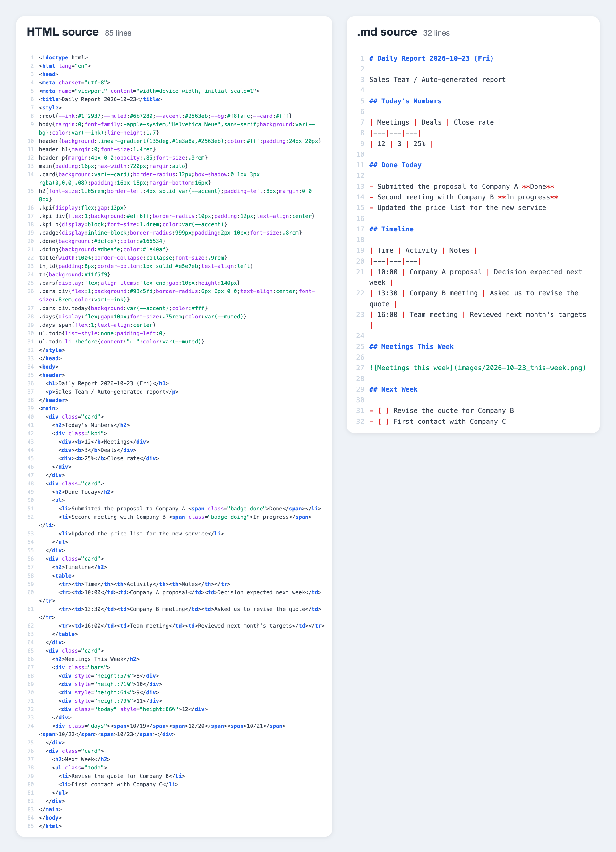Click the '32 lines' count label

point(437,33)
